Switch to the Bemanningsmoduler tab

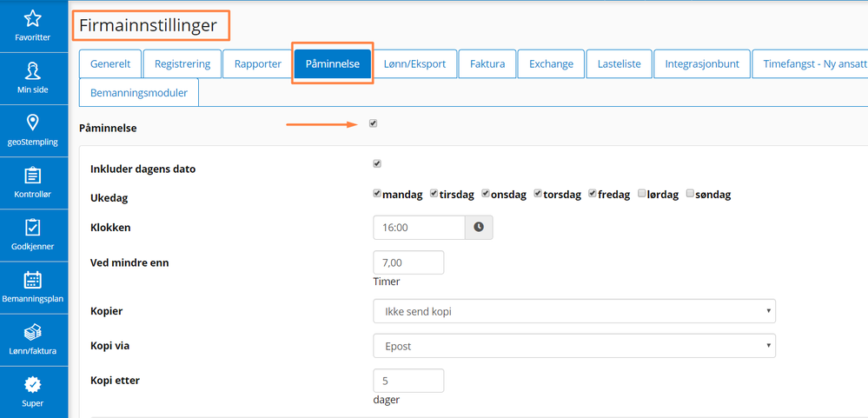coord(139,92)
